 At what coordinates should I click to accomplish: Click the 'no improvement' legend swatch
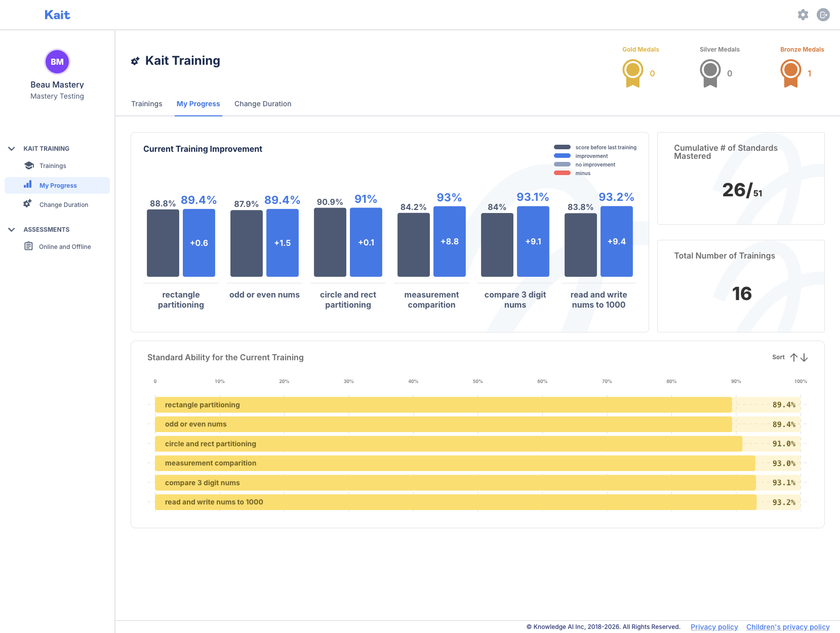562,164
